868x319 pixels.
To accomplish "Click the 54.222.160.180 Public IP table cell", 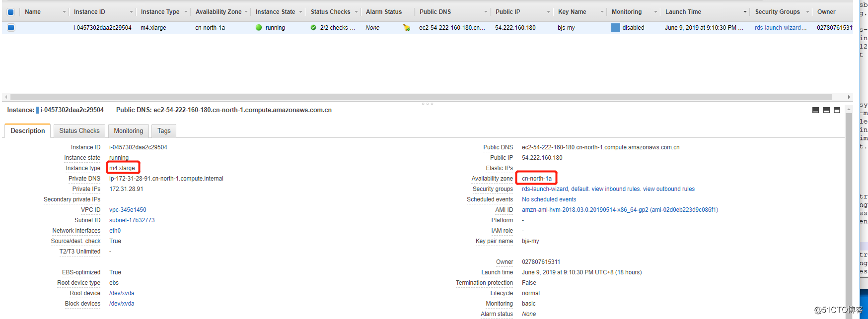I will coord(515,28).
